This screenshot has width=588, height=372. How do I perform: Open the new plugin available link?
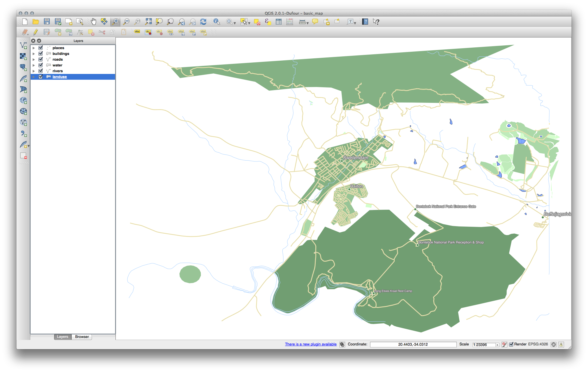point(310,344)
